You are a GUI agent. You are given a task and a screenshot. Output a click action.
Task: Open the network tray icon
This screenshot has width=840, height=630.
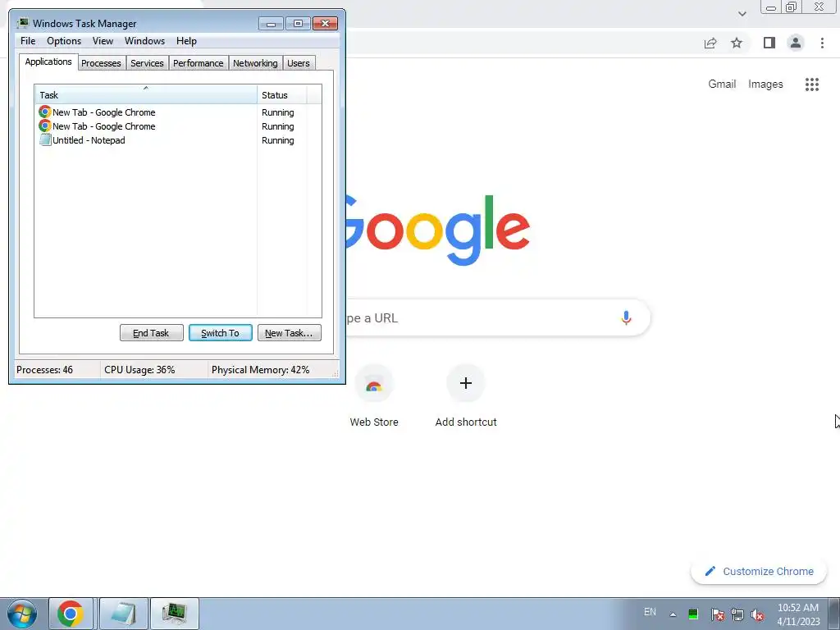[x=737, y=614]
